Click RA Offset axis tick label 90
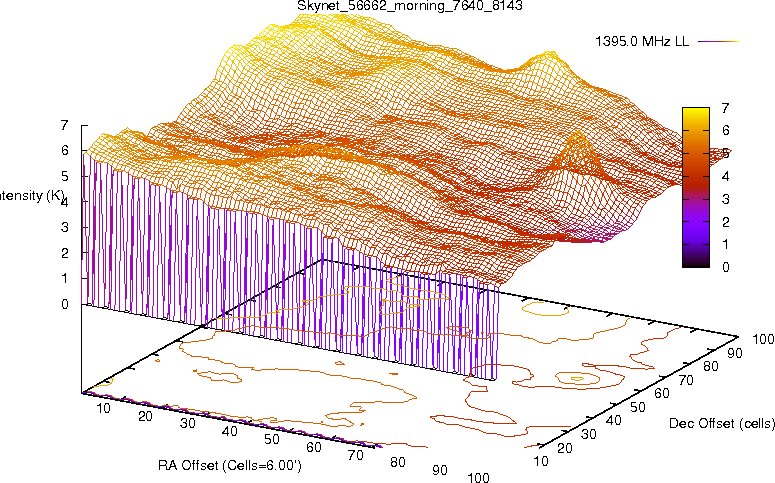 point(440,470)
